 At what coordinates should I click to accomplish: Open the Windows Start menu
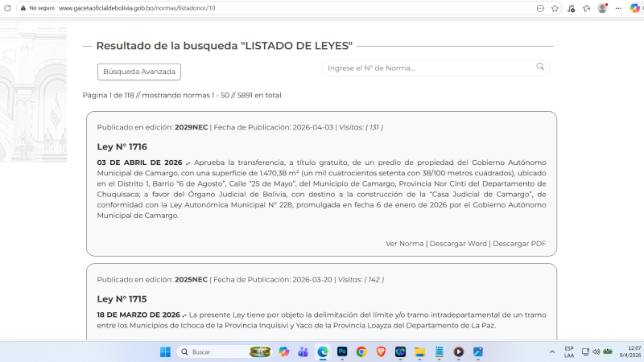tap(165, 352)
